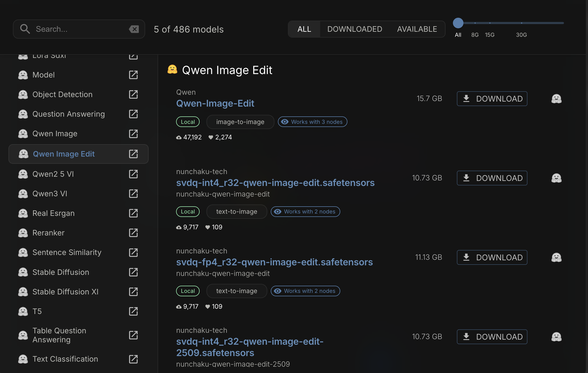The width and height of the screenshot is (588, 373).
Task: Select Sentence Similarity category
Action: click(79, 252)
